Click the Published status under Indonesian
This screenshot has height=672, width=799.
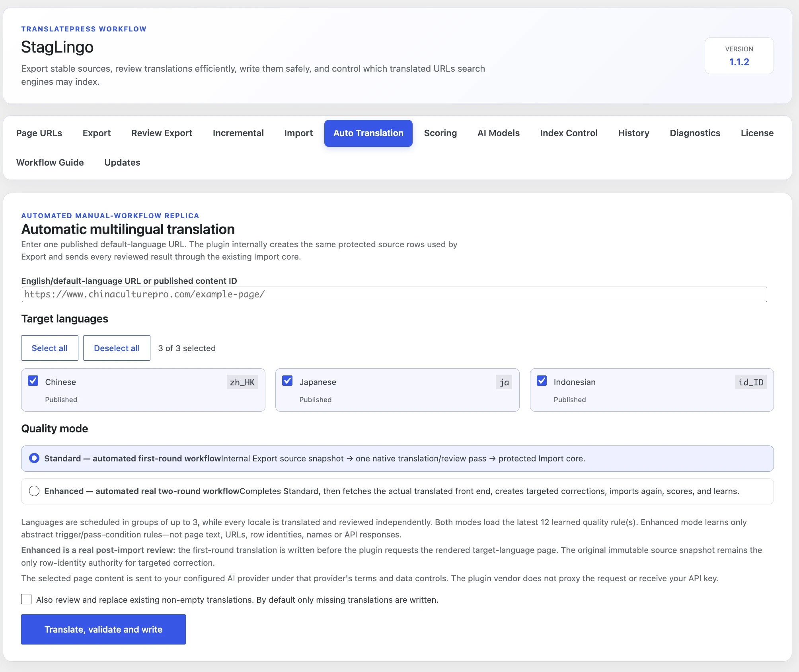coord(570,400)
